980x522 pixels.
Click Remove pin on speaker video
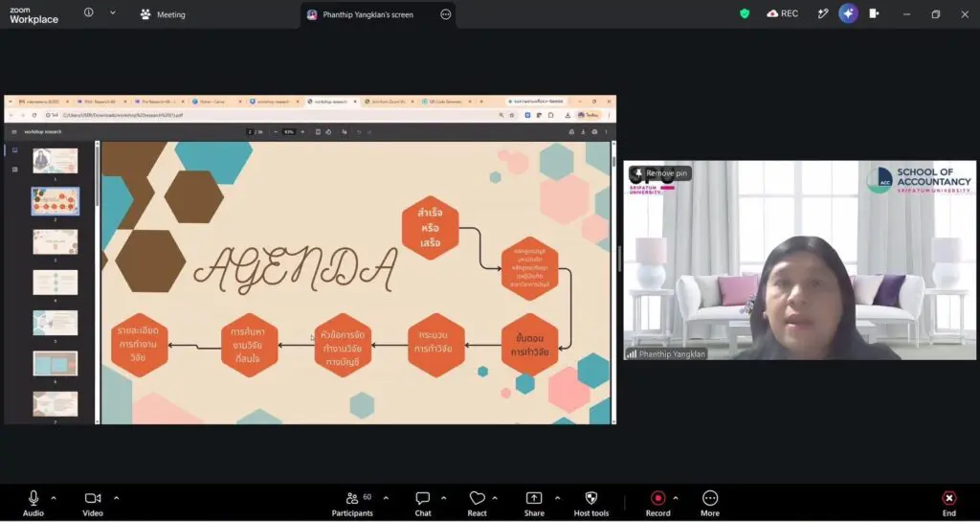[x=660, y=173]
